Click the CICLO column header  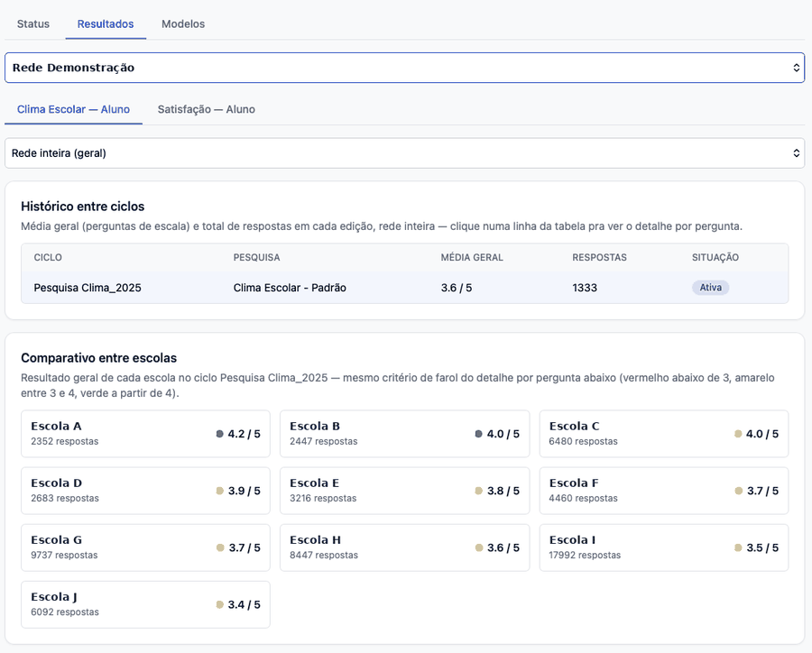point(48,257)
